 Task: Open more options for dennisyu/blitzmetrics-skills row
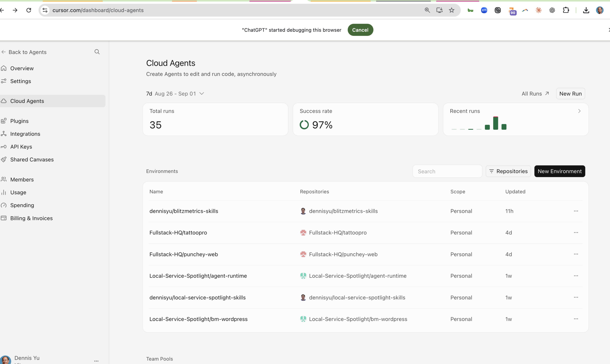click(x=576, y=211)
